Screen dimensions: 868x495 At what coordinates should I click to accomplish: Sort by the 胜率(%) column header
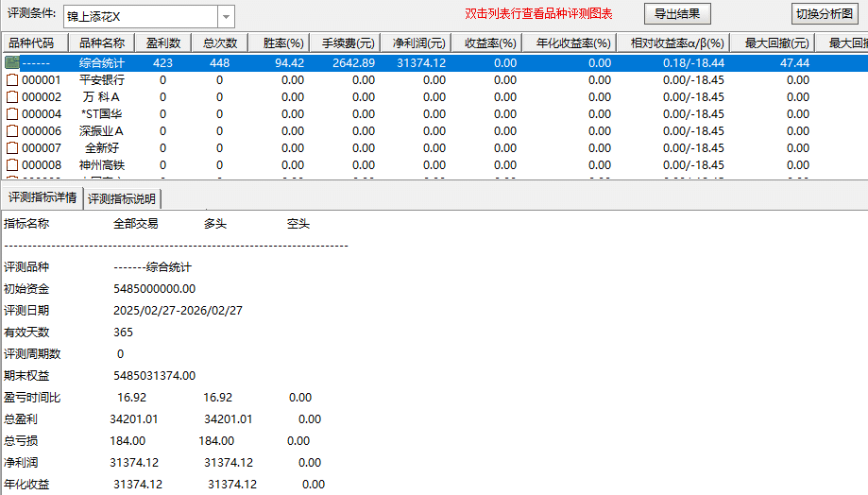pyautogui.click(x=281, y=43)
